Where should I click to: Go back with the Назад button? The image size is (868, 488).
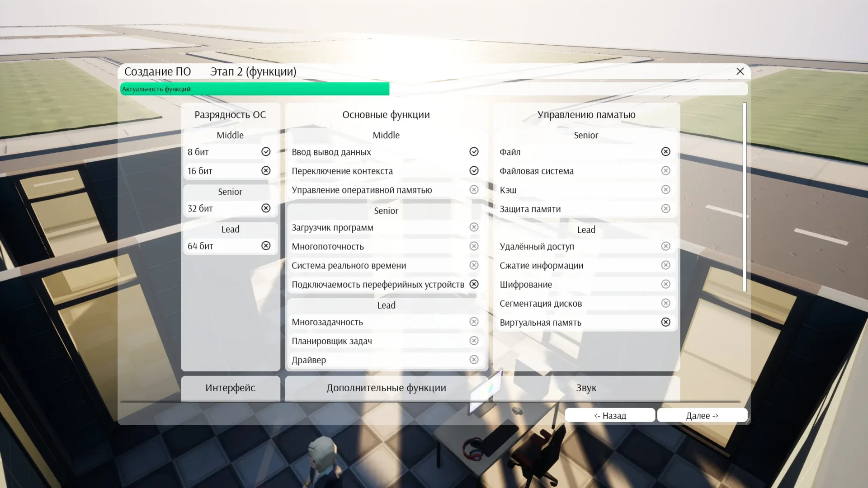click(610, 415)
